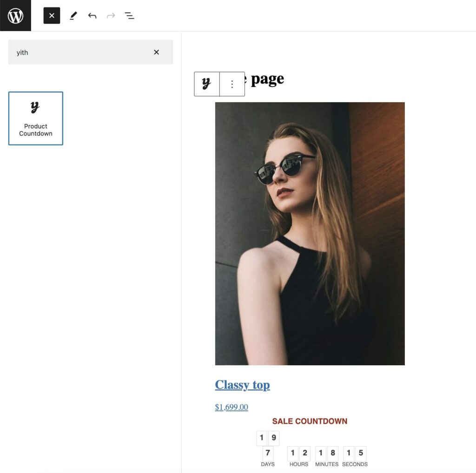Click the WordPress logo button
Screen dimensions: 476x473
pos(15,15)
